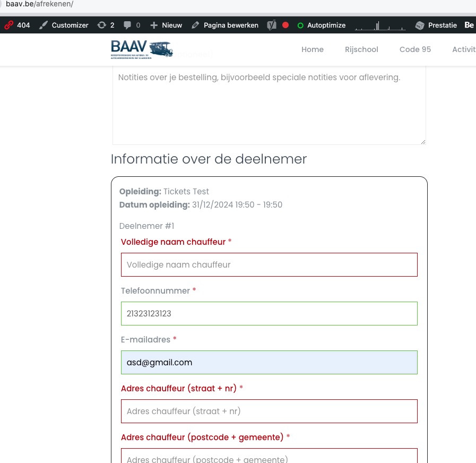Focus the Adres chauffeur (straat + nr) field

[x=269, y=411]
